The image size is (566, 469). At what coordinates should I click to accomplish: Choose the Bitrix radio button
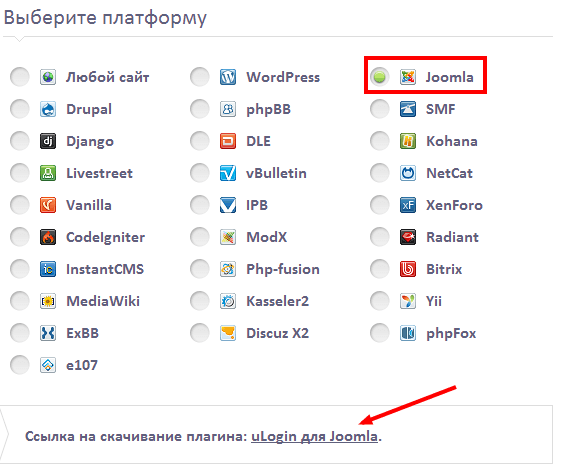(379, 269)
